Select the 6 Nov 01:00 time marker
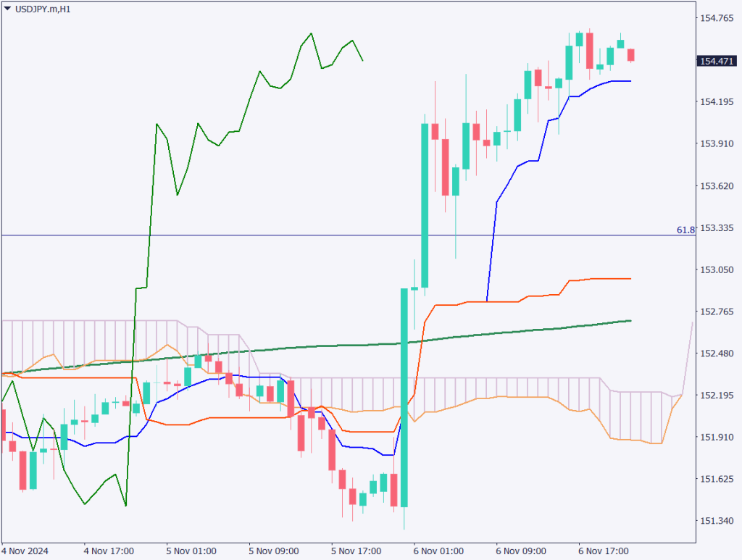 coord(438,551)
